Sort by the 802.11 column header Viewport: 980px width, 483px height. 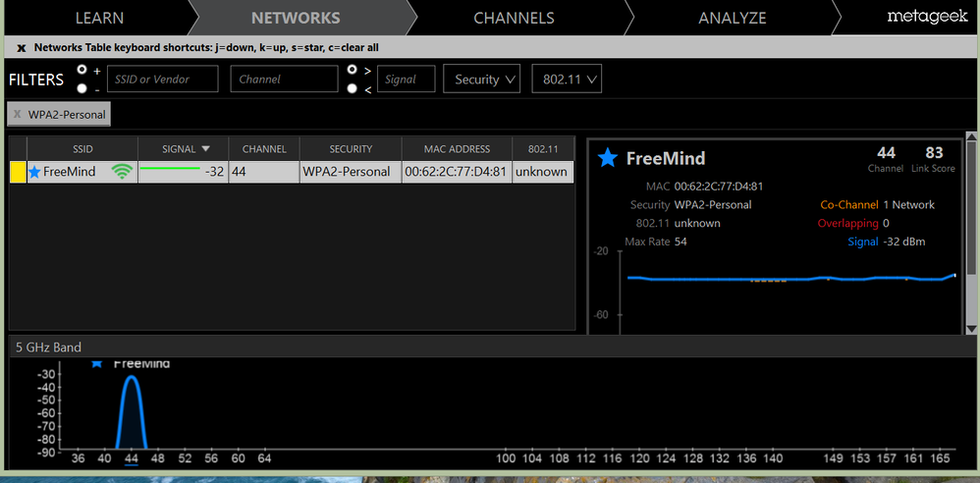tap(542, 149)
